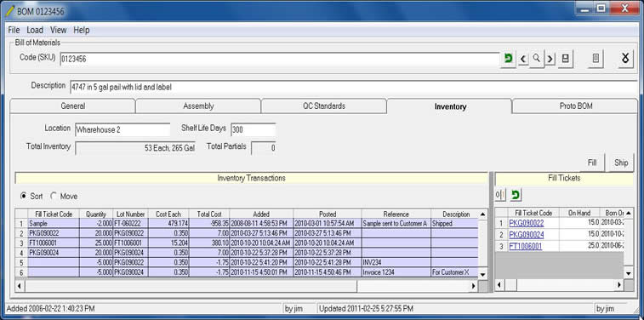Click the Code (SKU) input field

pos(280,60)
